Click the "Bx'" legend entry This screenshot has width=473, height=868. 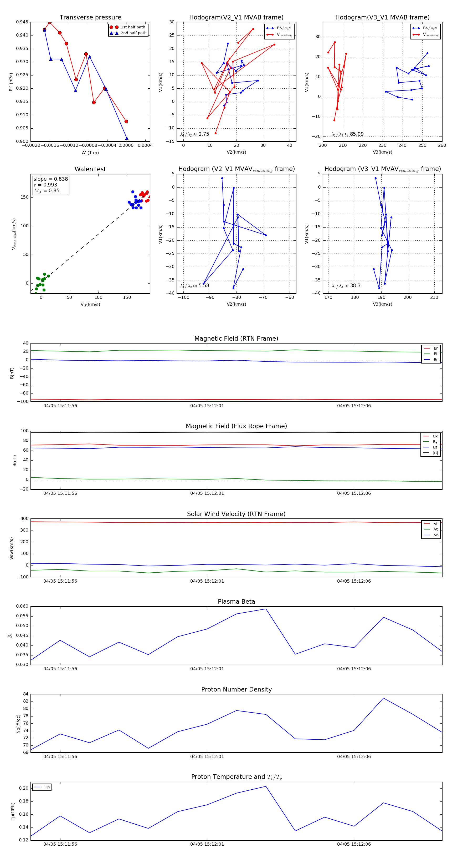(x=431, y=436)
